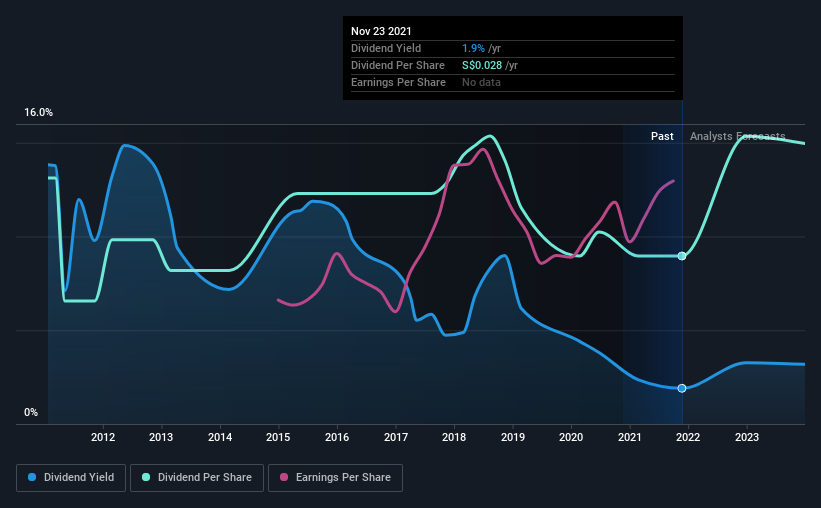Click the tooltip Dividend Per Share row label
Image resolution: width=821 pixels, height=508 pixels.
pos(398,65)
